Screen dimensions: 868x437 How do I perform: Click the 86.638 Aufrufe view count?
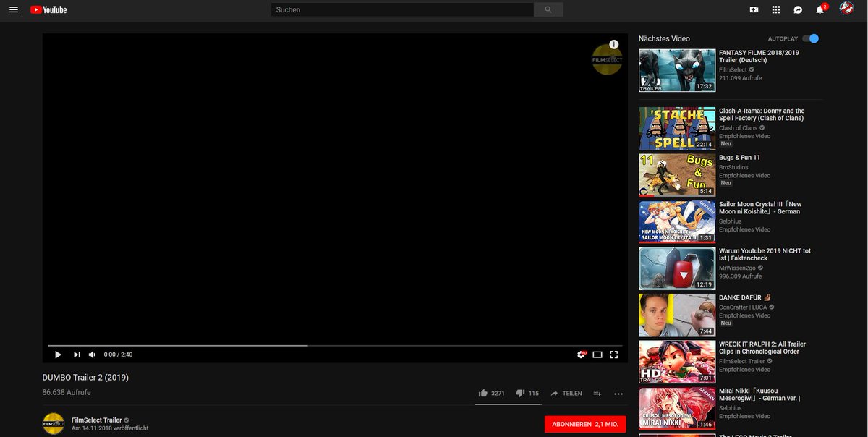click(67, 392)
